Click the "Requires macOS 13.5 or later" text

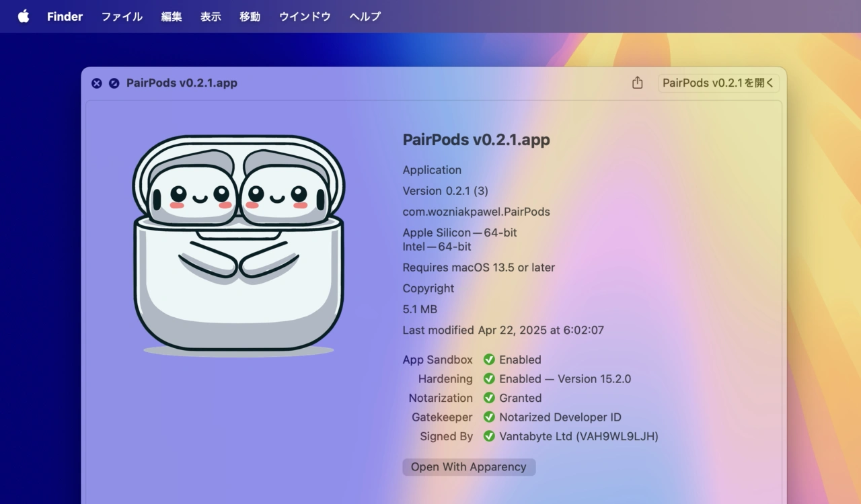tap(478, 267)
